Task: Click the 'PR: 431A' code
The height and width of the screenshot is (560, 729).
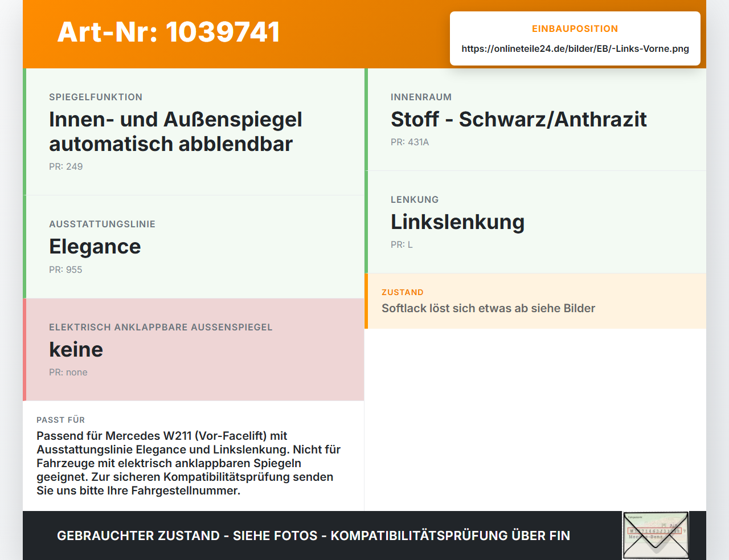Action: click(410, 142)
